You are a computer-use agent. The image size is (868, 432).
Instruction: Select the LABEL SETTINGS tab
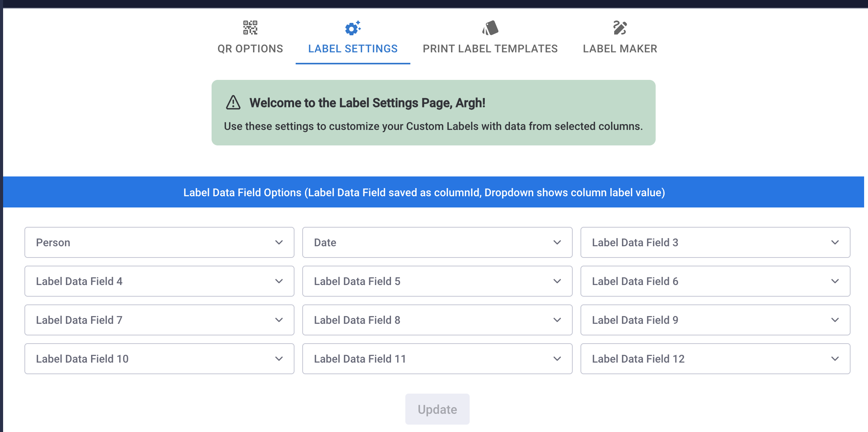point(353,38)
